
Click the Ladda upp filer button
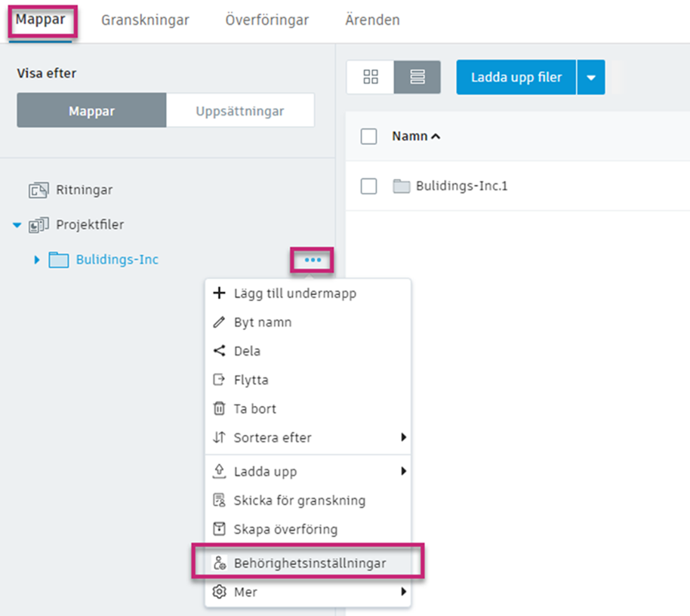pos(516,78)
